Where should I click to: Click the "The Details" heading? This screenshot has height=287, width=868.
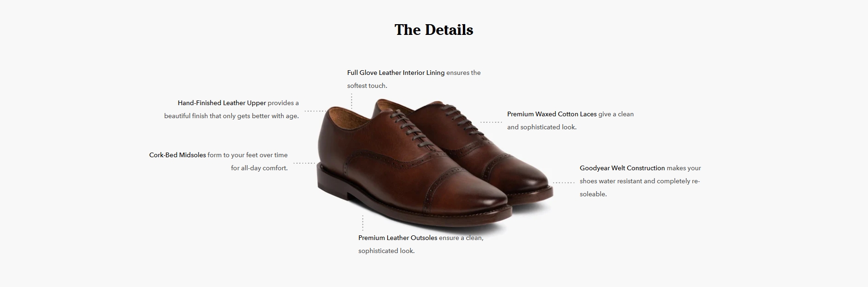(x=434, y=30)
